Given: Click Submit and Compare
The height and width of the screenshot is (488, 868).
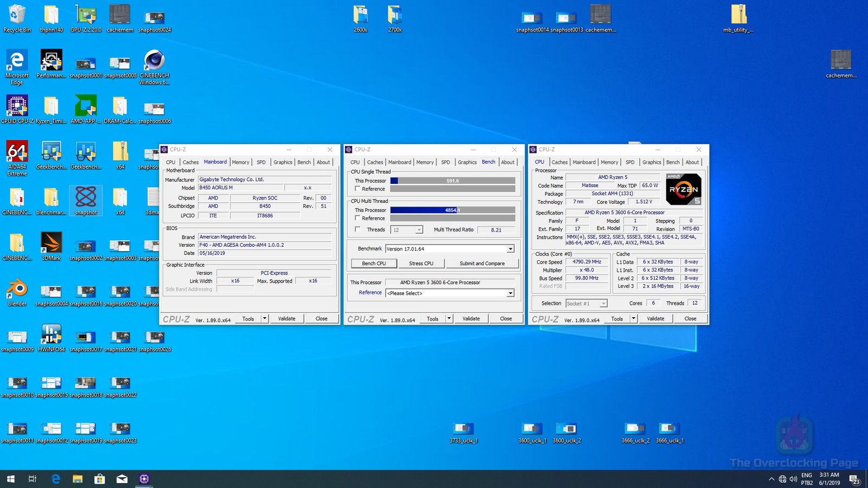Looking at the screenshot, I should (x=482, y=264).
